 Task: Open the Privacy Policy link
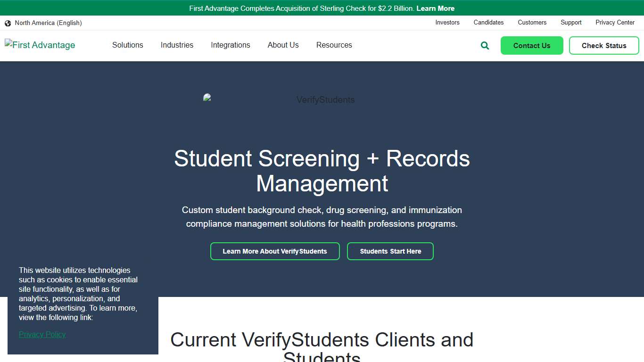(42, 334)
